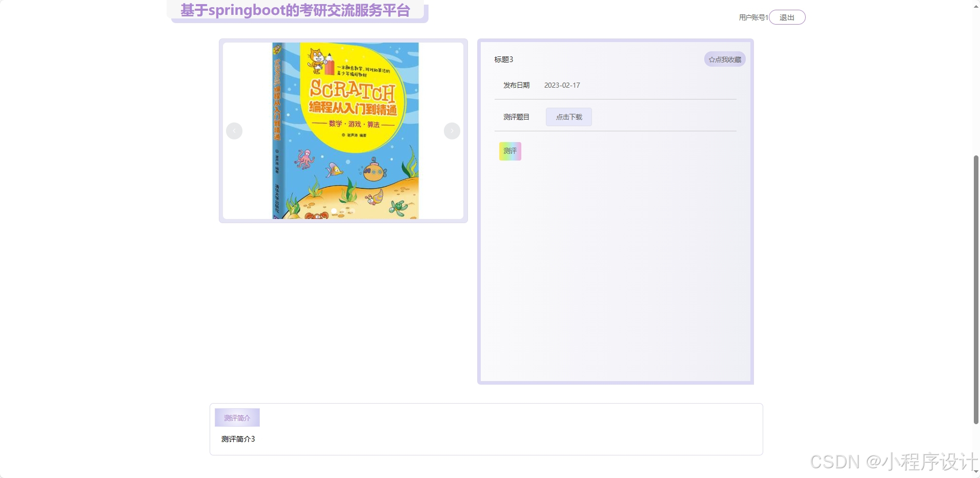This screenshot has height=478, width=980.
Task: Select the 测评简介 tab
Action: [237, 417]
